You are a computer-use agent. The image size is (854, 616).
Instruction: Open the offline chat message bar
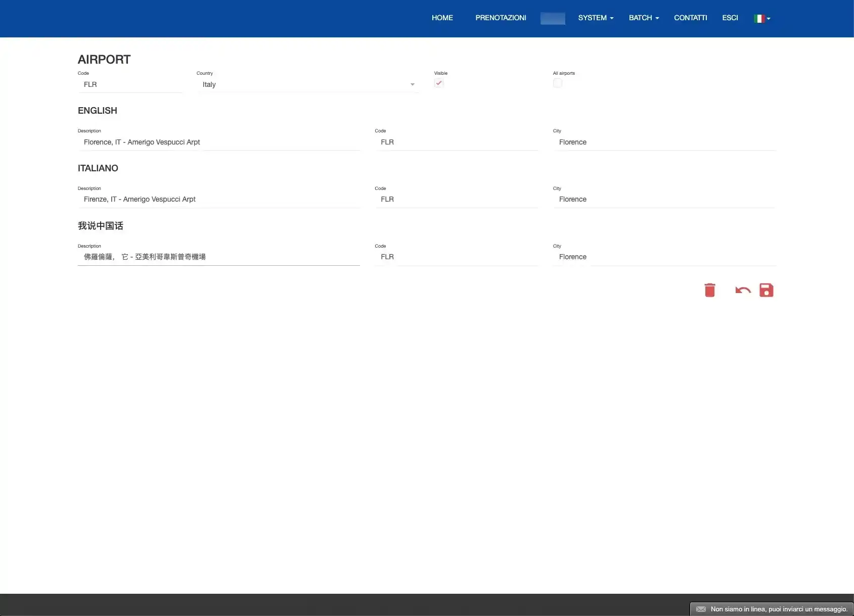(778, 609)
